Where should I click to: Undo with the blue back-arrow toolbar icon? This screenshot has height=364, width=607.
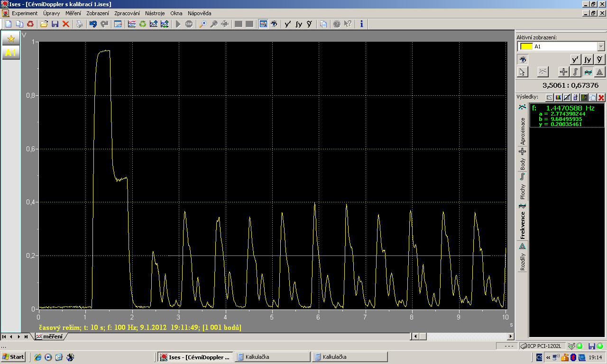[93, 24]
